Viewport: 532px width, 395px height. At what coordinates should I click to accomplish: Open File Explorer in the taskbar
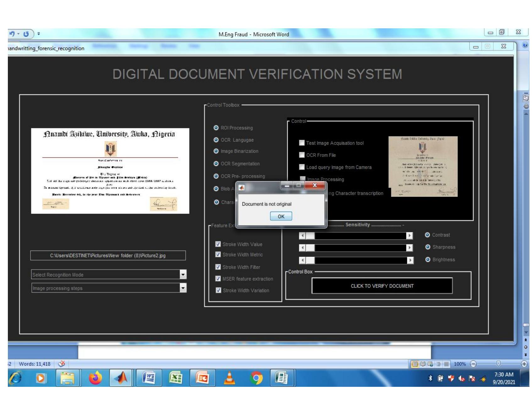68,378
